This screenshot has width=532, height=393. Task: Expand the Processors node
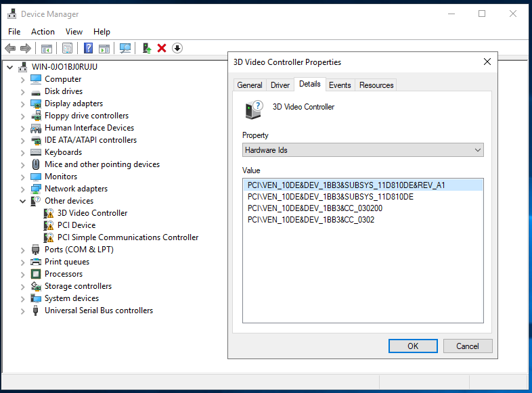(23, 275)
